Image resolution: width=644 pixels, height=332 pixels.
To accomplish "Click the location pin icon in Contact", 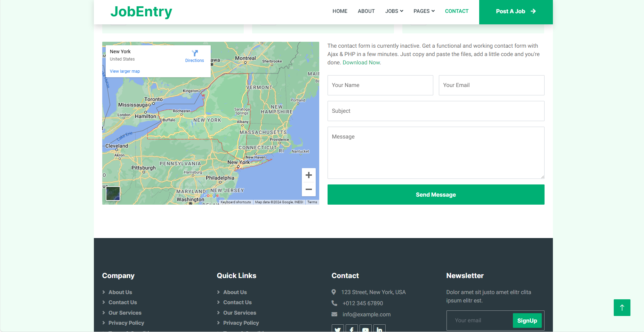I will tap(334, 292).
